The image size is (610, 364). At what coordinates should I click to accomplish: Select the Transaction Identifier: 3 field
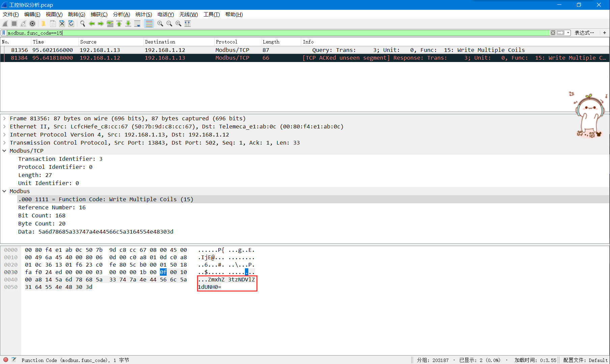coord(60,159)
